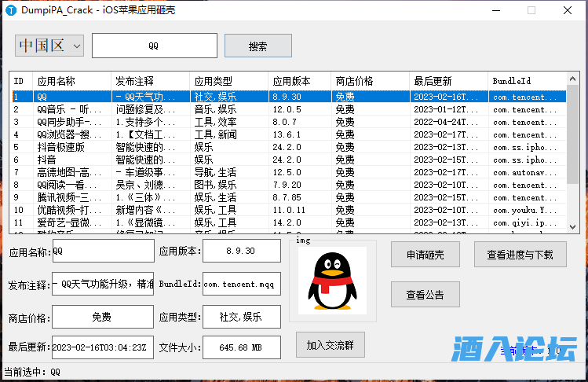The width and height of the screenshot is (588, 382).
Task: Click the 加入交流群 button
Action: click(x=330, y=345)
